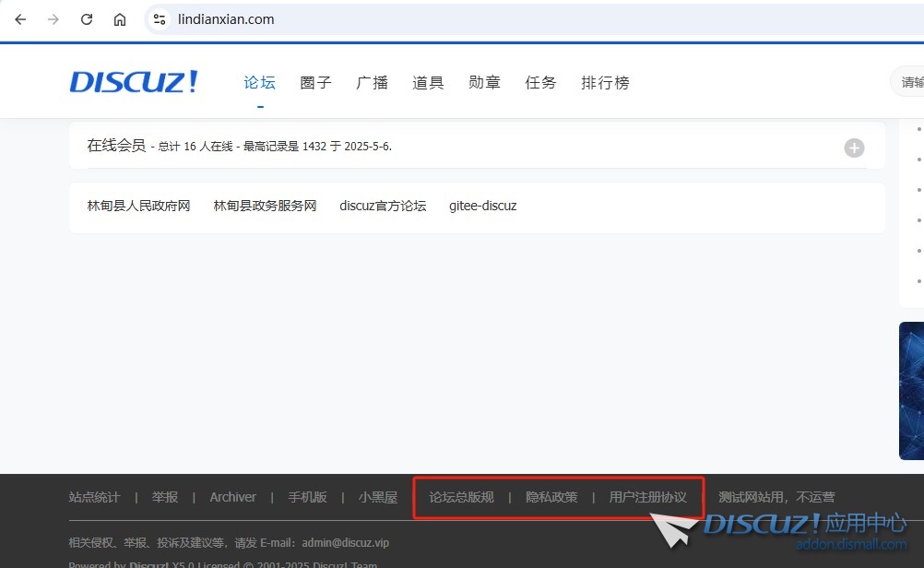
Task: Visit 林甸县人民政府网 friendly link
Action: (138, 206)
